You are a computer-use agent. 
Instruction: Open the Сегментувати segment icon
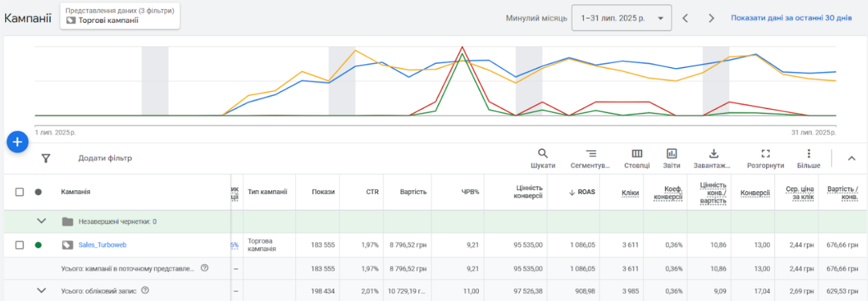pyautogui.click(x=590, y=154)
